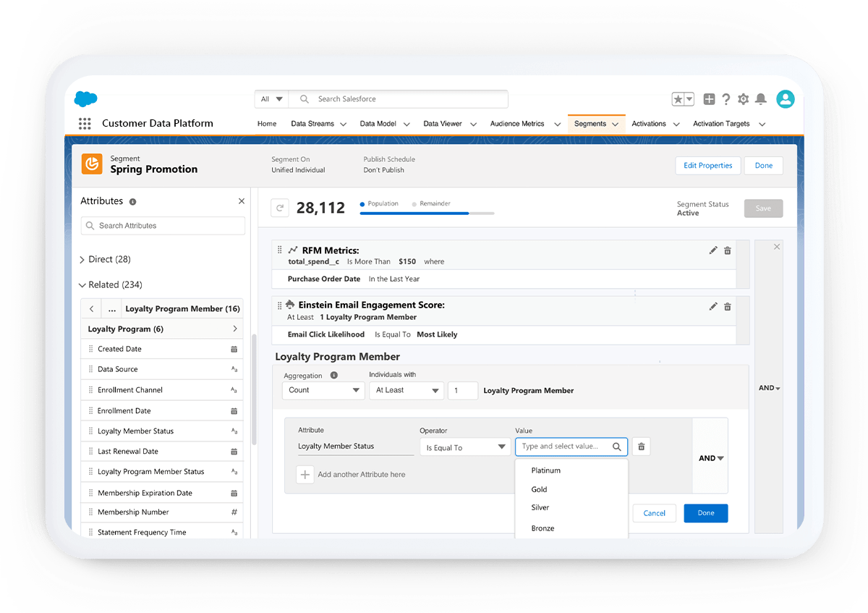Click the Cancel button
Image resolution: width=868 pixels, height=613 pixels.
(654, 513)
